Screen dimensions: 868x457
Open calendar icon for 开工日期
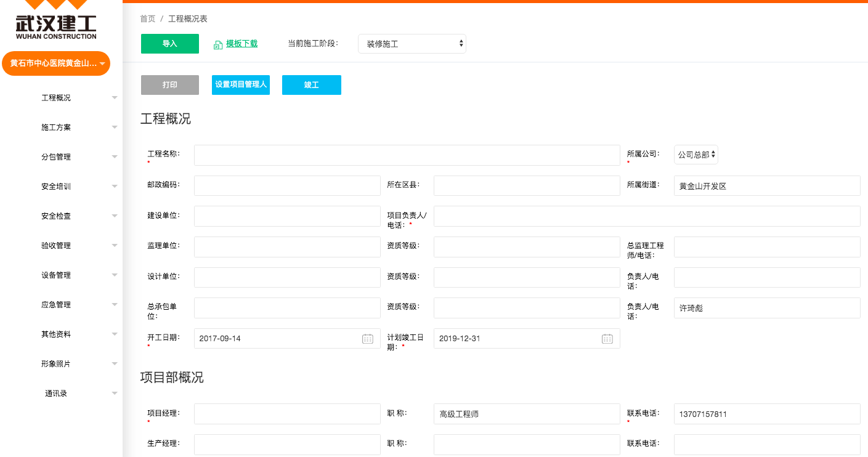(x=368, y=339)
